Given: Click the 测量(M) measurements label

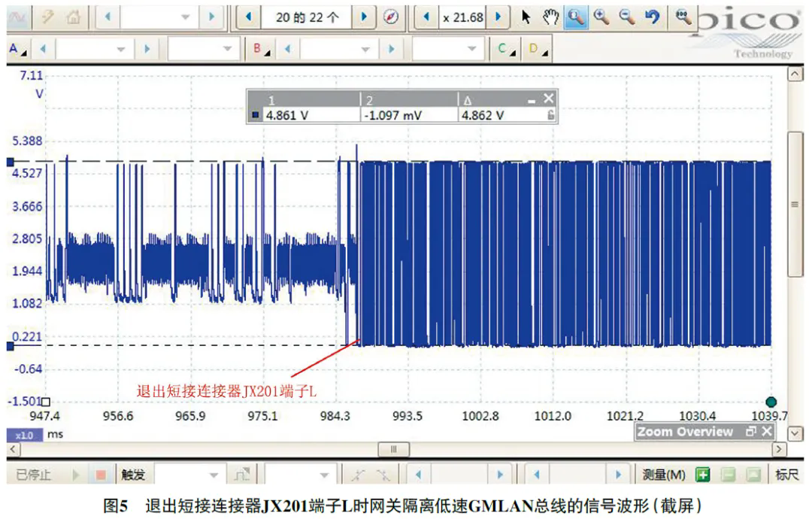Looking at the screenshot, I should pos(663,475).
